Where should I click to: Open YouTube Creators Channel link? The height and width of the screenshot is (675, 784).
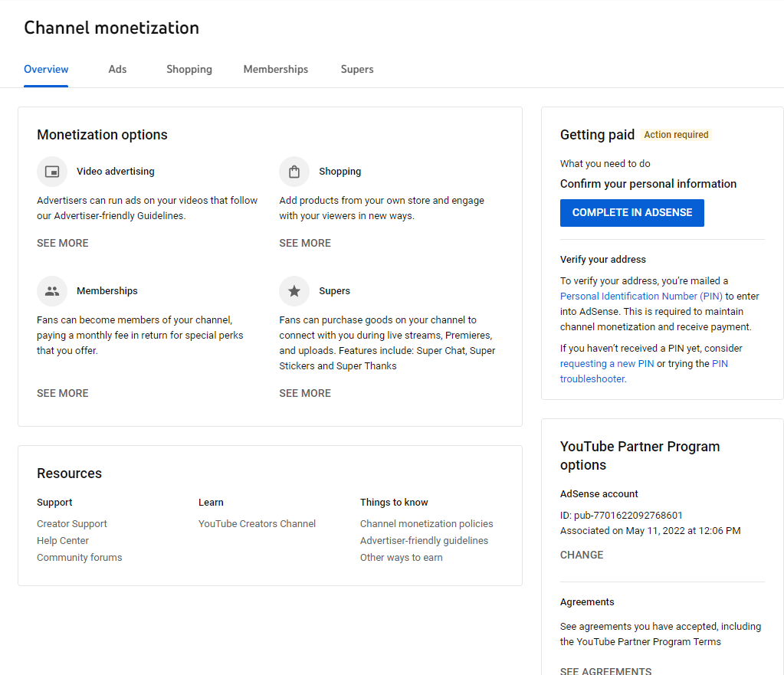[x=257, y=523]
